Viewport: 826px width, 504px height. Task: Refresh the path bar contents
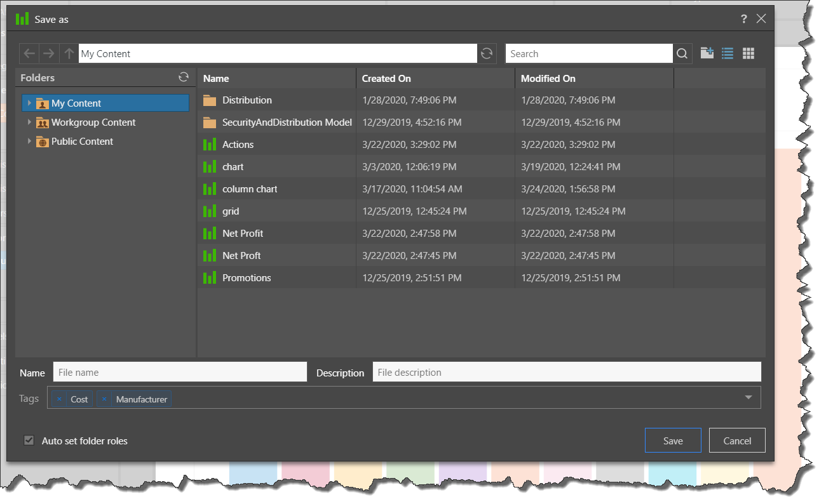487,54
